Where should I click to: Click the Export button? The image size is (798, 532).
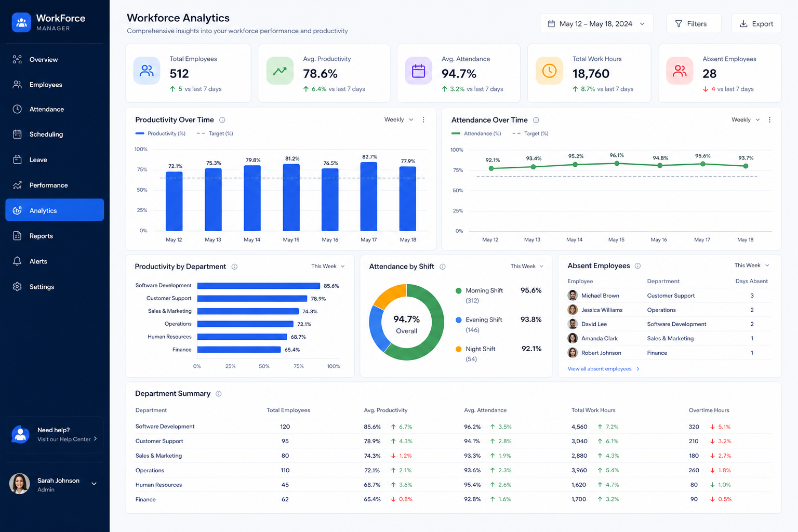756,23
